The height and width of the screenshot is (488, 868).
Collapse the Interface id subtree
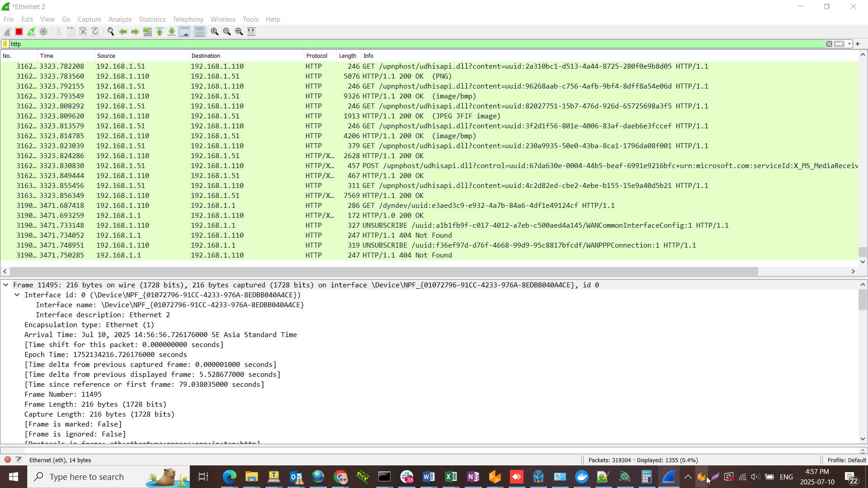[x=17, y=295]
